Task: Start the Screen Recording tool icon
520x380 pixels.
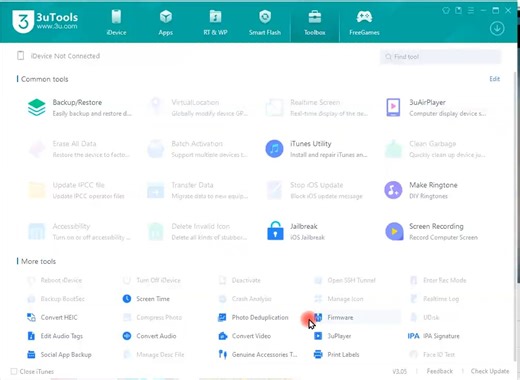Action: click(394, 231)
